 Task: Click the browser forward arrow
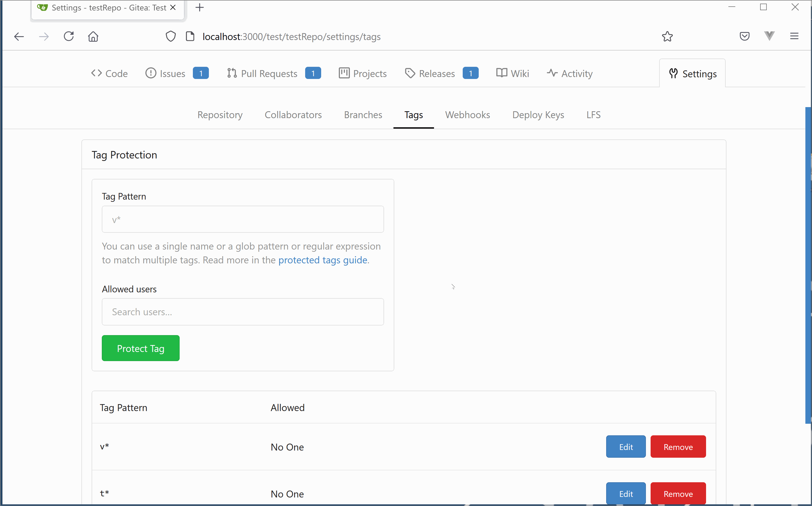[44, 36]
